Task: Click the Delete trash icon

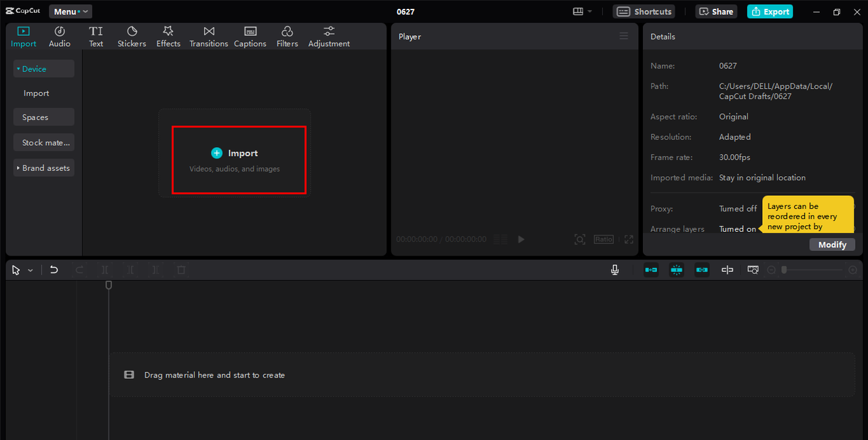Action: click(x=181, y=270)
